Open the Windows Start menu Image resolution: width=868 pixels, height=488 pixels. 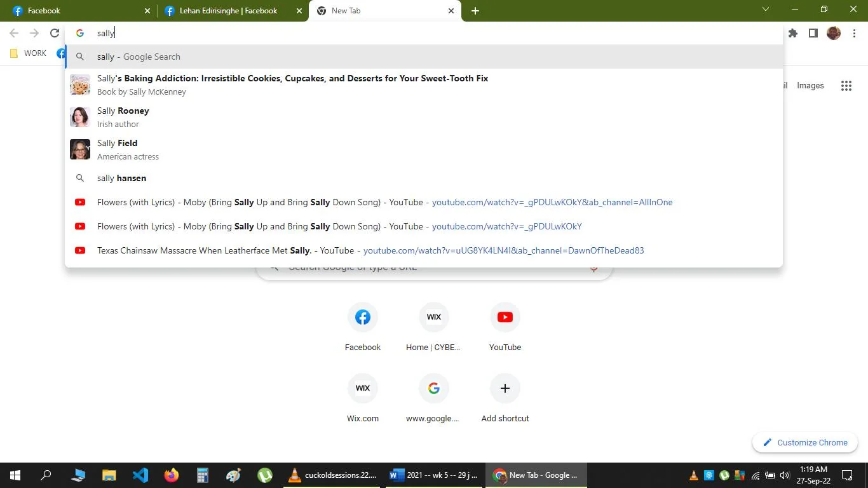15,475
